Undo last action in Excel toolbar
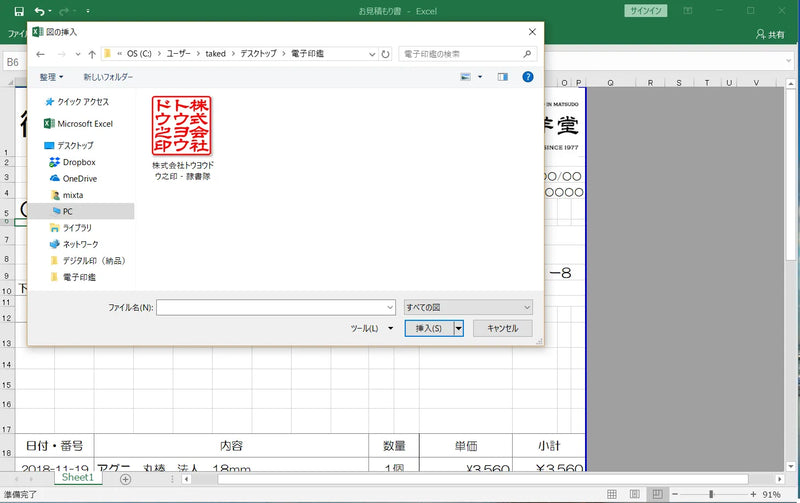The height and width of the screenshot is (503, 800). pyautogui.click(x=39, y=11)
